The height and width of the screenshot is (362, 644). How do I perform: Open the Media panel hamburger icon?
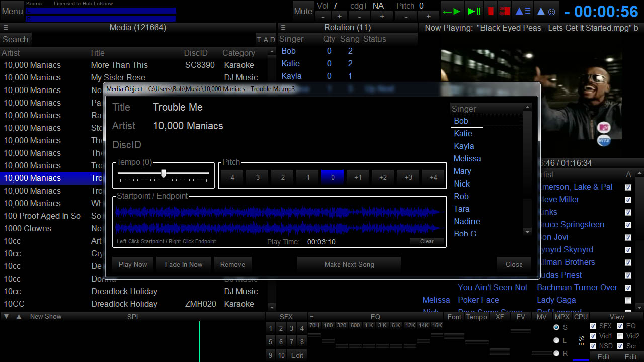tap(6, 28)
